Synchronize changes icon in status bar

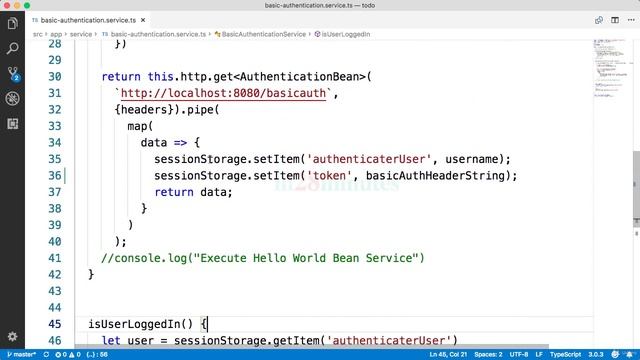click(46, 354)
